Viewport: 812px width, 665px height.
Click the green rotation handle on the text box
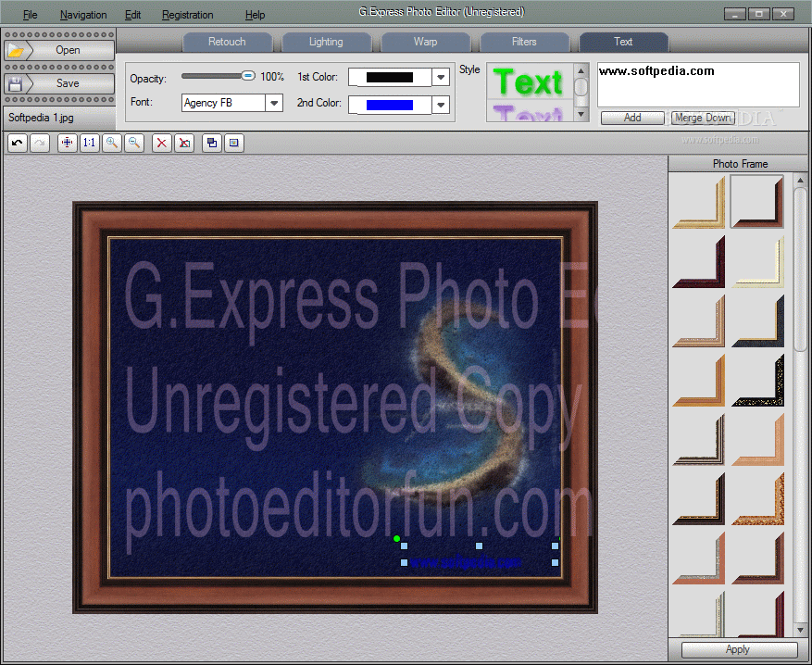(x=396, y=539)
